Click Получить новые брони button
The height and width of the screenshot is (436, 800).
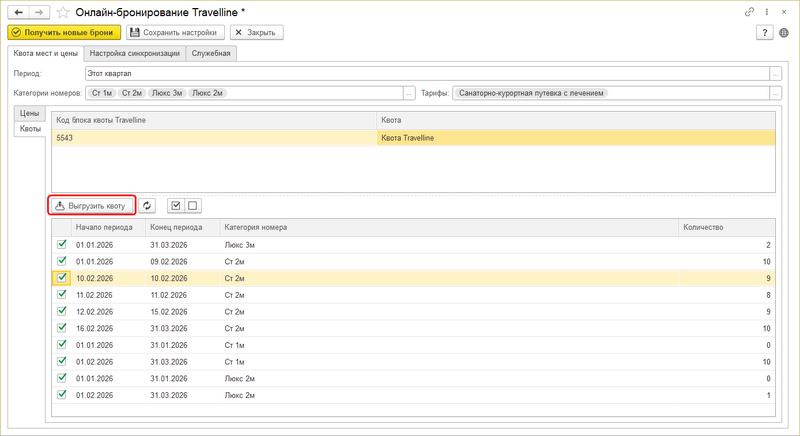pos(64,33)
